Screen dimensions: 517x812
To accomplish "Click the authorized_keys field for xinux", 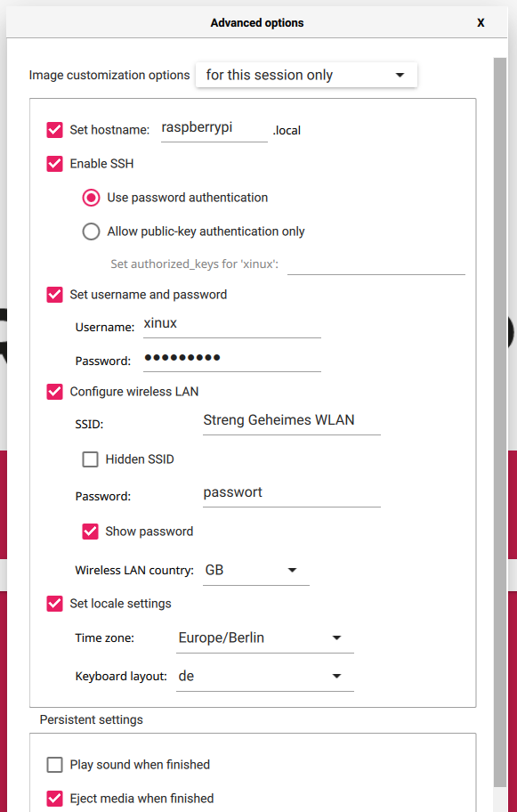I will (x=376, y=264).
